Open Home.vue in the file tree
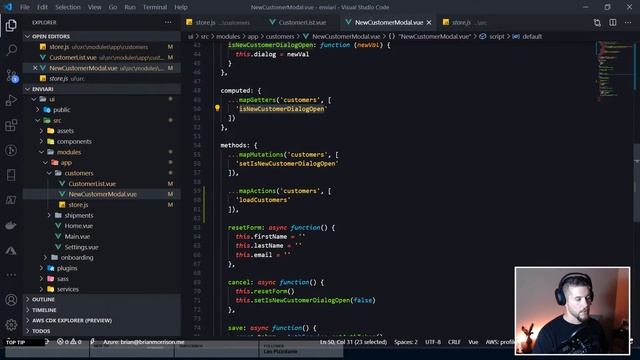The width and height of the screenshot is (640, 360). 78,226
